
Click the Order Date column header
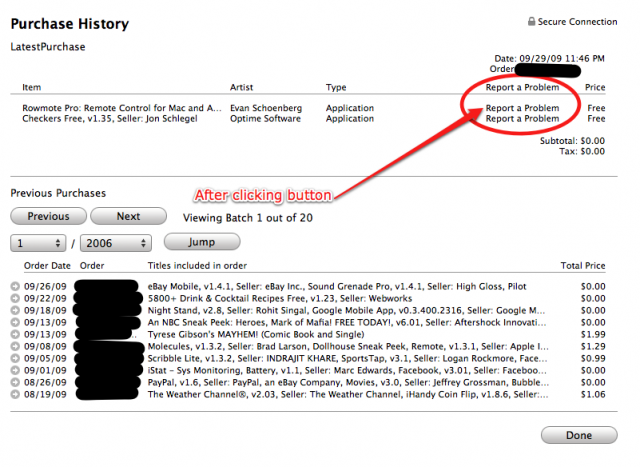pyautogui.click(x=47, y=266)
